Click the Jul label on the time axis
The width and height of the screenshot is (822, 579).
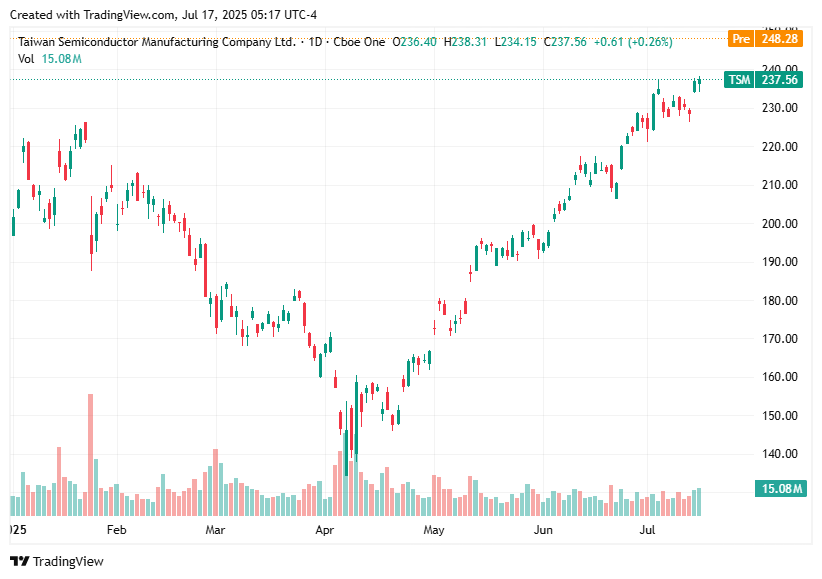tap(647, 530)
